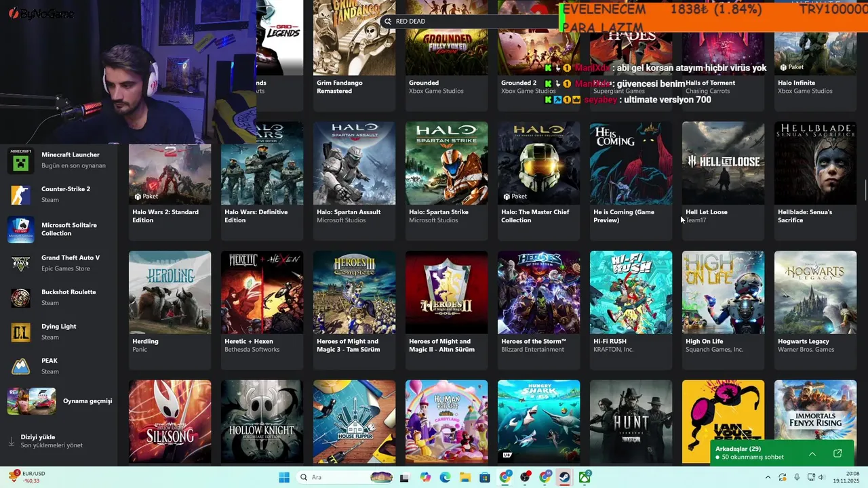Open PEAK game icon in sidebar
The image size is (868, 488).
point(20,366)
